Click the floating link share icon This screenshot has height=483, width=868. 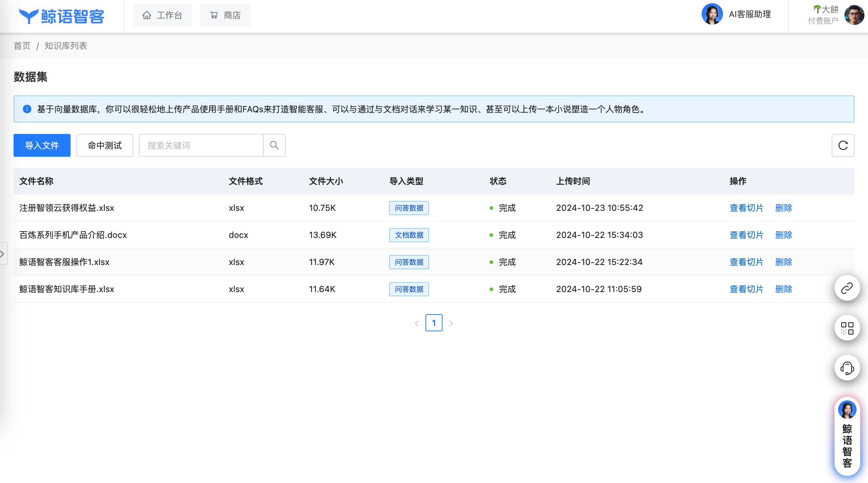tap(847, 288)
